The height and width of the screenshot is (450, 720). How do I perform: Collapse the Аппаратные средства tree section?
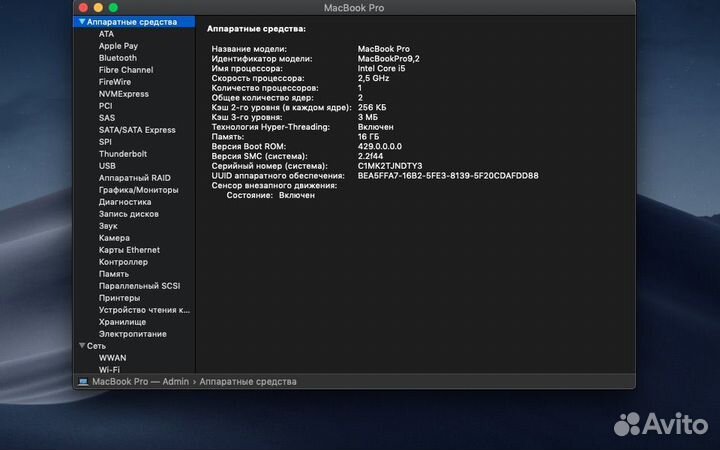click(x=82, y=22)
